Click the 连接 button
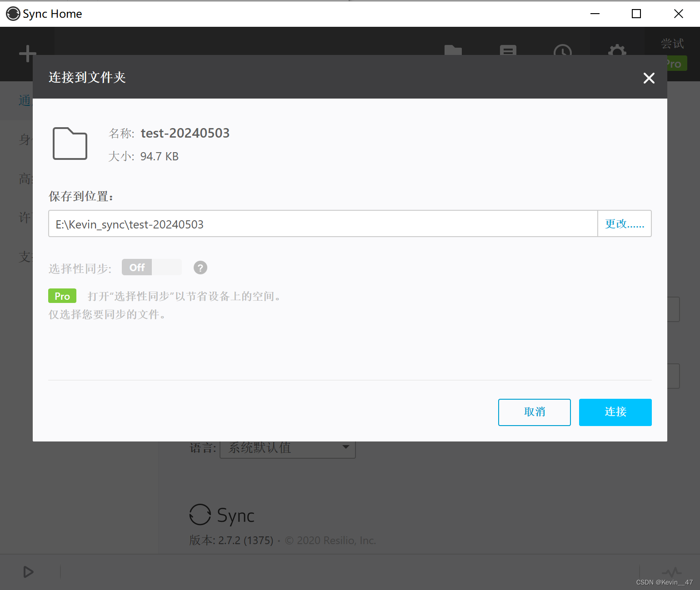This screenshot has height=590, width=700. pyautogui.click(x=615, y=412)
